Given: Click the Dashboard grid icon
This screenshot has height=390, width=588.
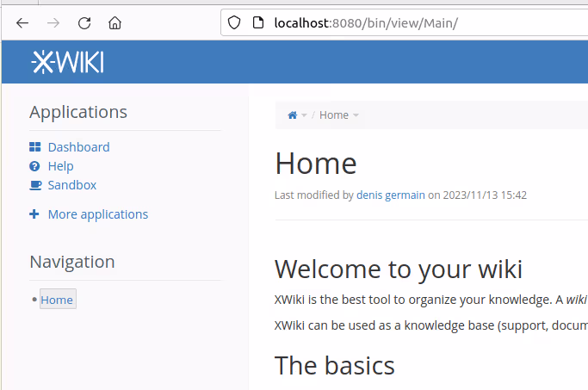Looking at the screenshot, I should coord(34,147).
